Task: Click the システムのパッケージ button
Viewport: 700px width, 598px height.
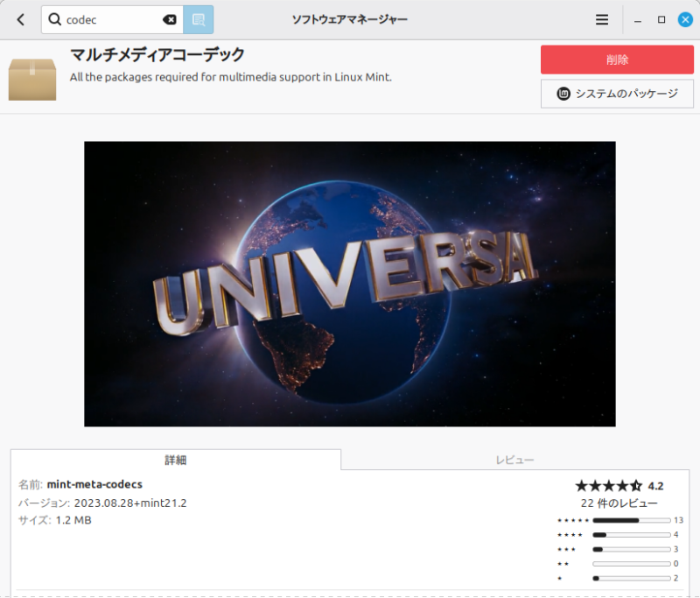Action: point(617,94)
